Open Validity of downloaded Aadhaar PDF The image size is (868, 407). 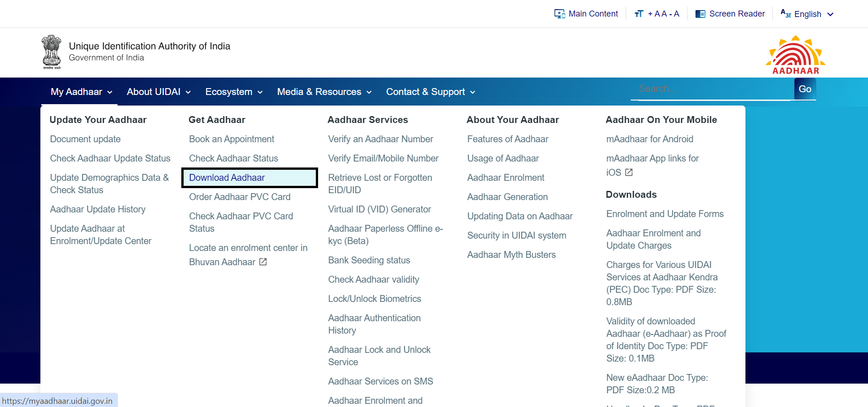click(666, 340)
